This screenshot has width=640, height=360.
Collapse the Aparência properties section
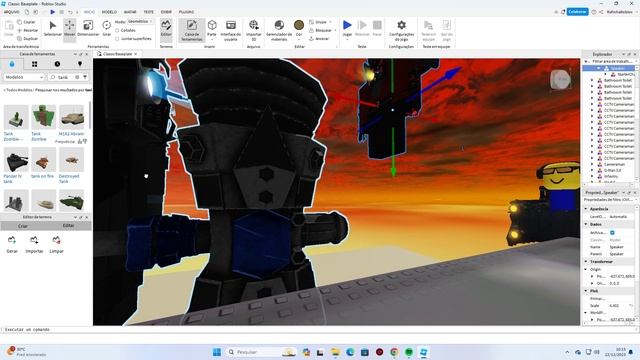(587, 209)
